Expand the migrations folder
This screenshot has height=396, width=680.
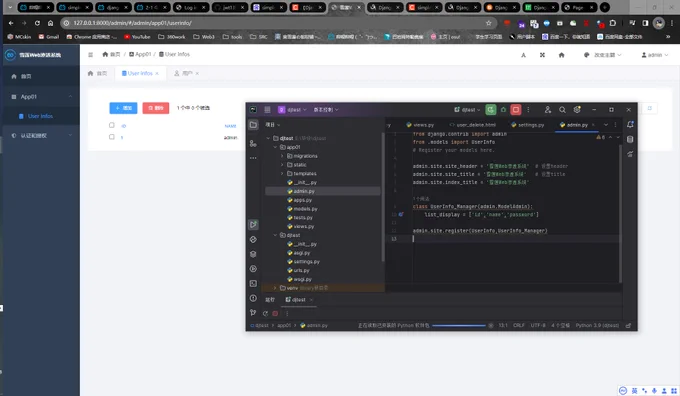[282, 156]
